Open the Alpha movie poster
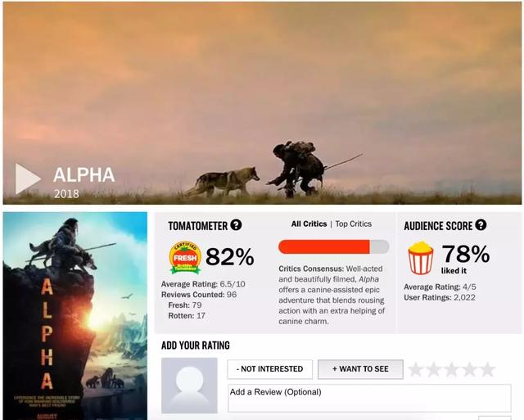 [x=75, y=316]
